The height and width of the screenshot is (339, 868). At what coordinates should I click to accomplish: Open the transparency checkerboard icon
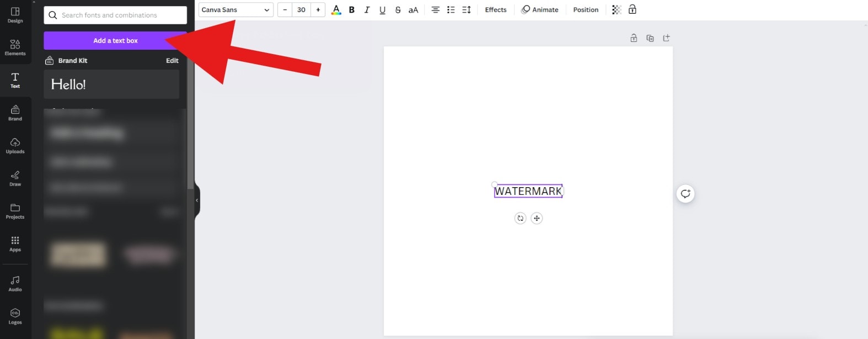[617, 10]
